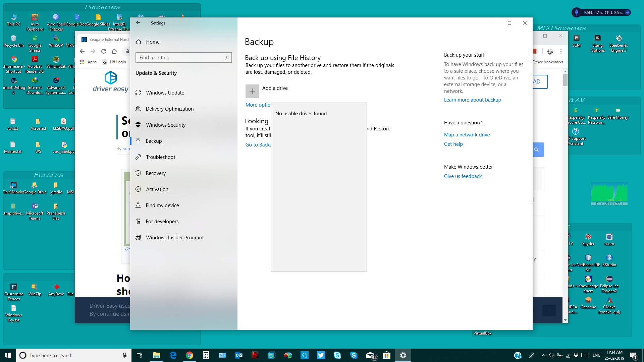The image size is (644, 362).
Task: Select Recovery from settings sidebar
Action: point(156,173)
